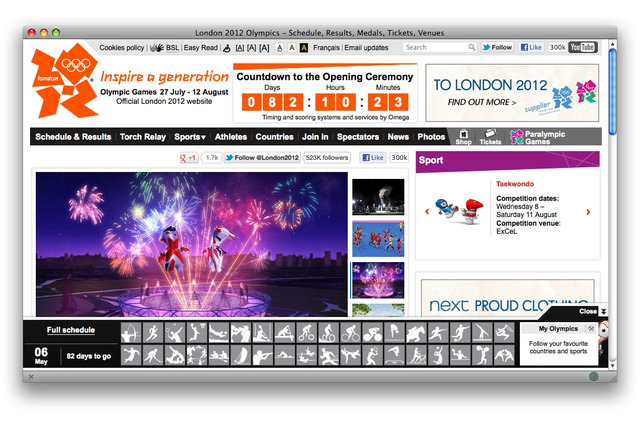The height and width of the screenshot is (426, 640).
Task: Follow @London2012 on Twitter
Action: (x=260, y=158)
